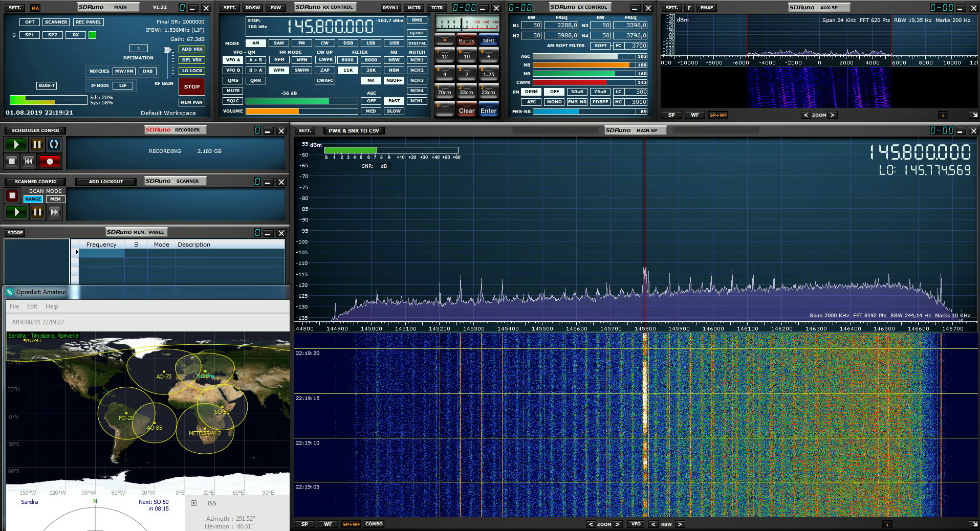The width and height of the screenshot is (980, 531).
Task: Select USB demodulation mode
Action: click(x=394, y=43)
